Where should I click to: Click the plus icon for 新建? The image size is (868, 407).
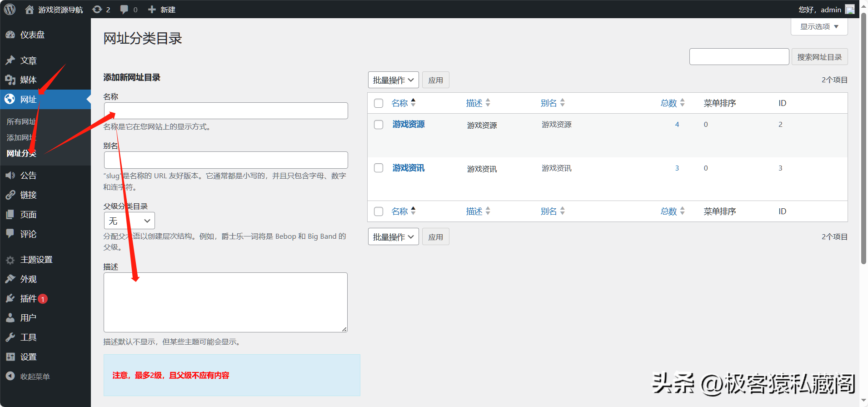pyautogui.click(x=152, y=10)
